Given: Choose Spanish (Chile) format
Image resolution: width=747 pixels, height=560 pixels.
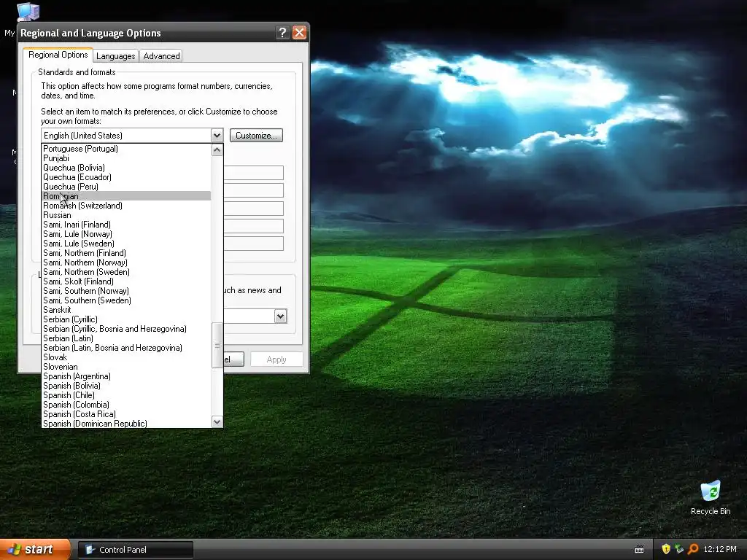Looking at the screenshot, I should pyautogui.click(x=126, y=395).
